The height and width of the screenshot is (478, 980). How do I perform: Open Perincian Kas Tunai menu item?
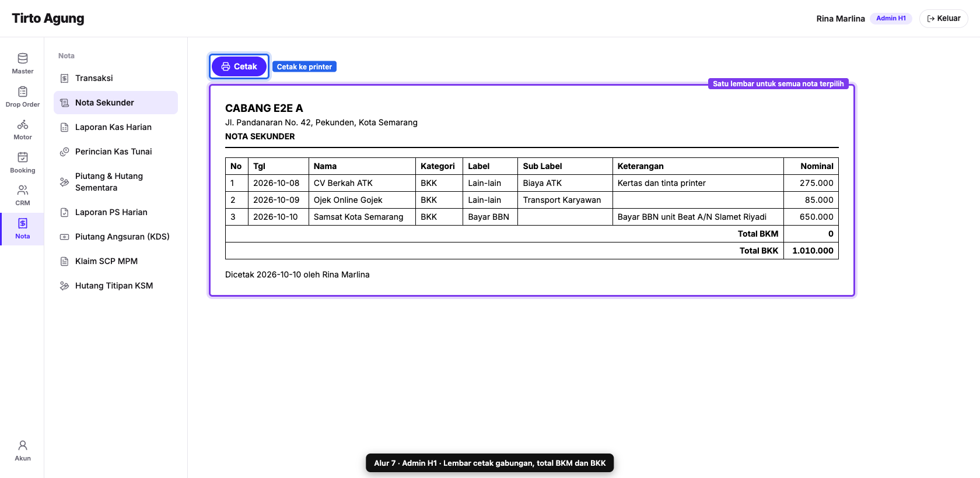pyautogui.click(x=116, y=152)
